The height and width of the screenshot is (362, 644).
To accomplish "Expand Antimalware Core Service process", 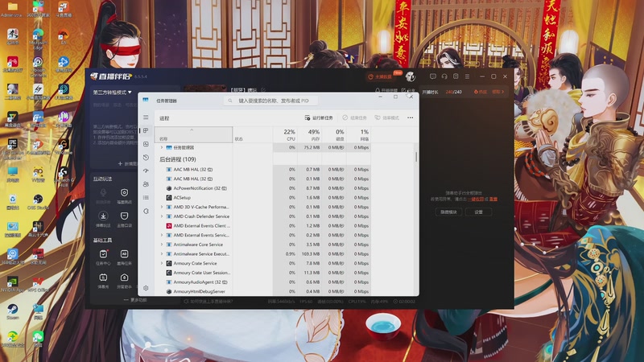I will 162,245.
